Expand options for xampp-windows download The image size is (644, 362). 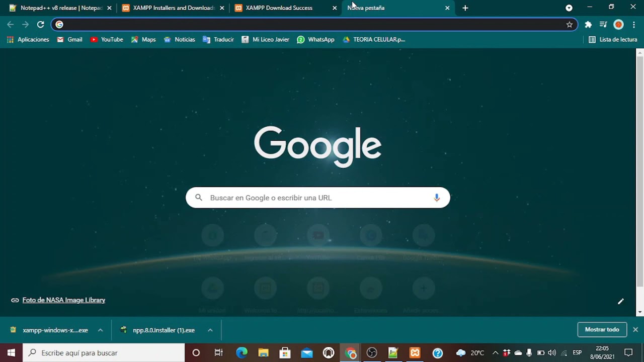(100, 330)
